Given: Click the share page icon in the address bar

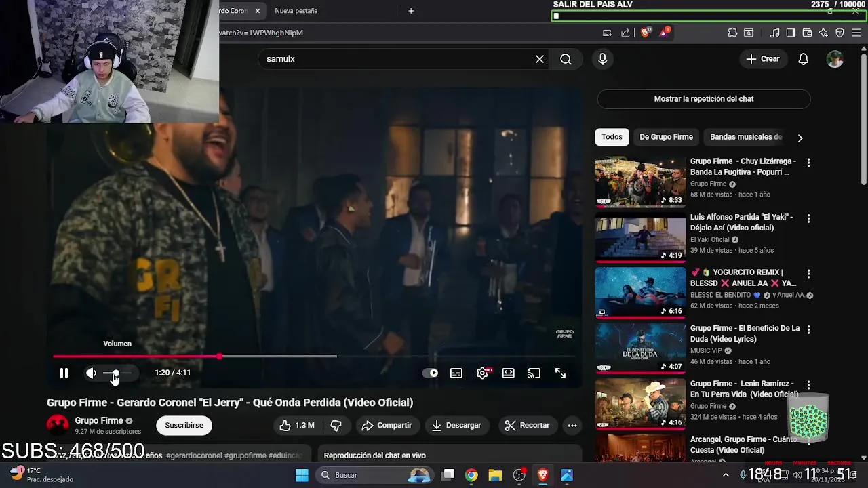Looking at the screenshot, I should 625,33.
